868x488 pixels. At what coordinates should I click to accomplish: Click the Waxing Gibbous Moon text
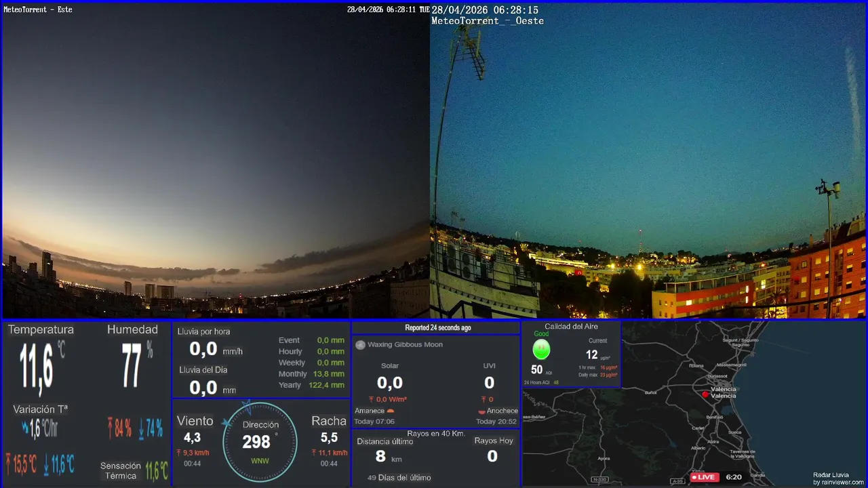(x=405, y=345)
